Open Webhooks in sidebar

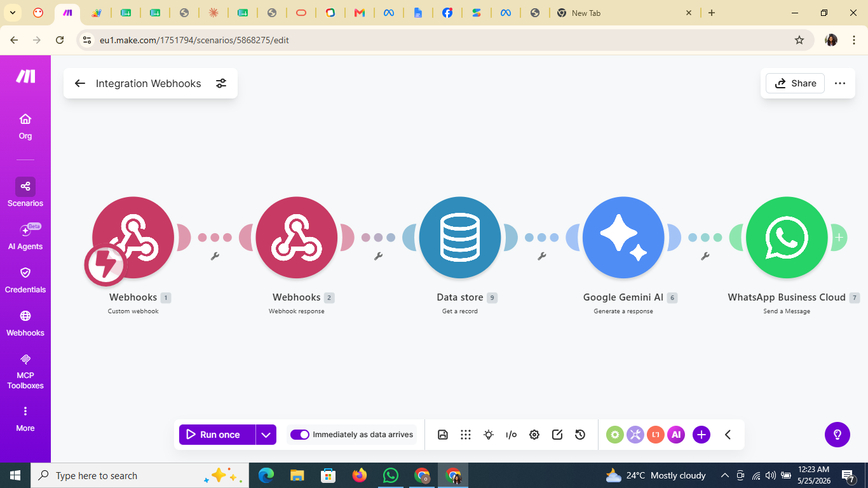coord(25,323)
